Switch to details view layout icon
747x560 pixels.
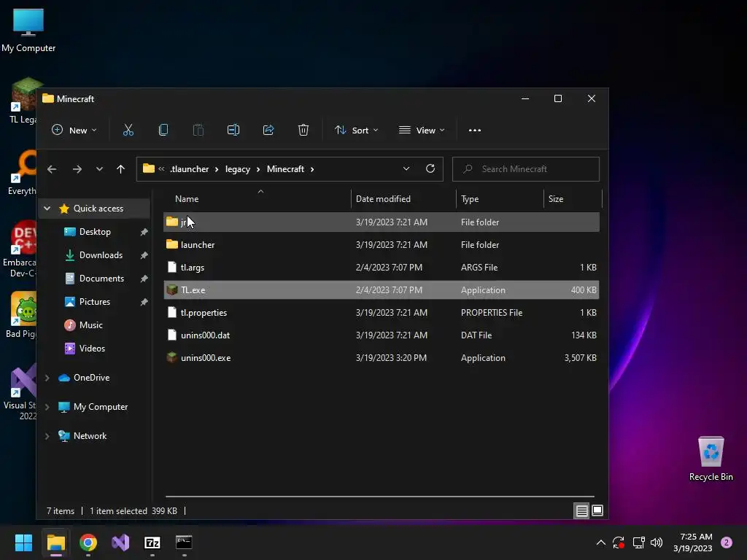click(x=581, y=511)
